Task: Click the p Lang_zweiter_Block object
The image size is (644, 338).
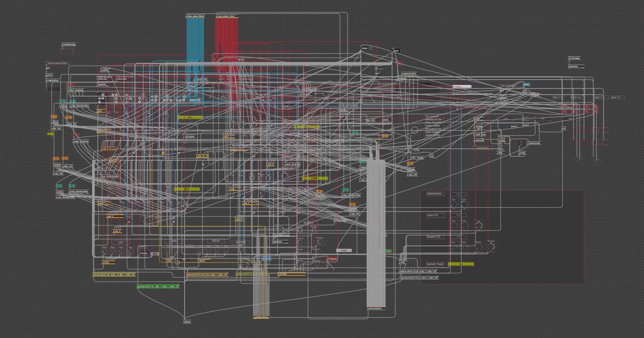Action: point(225,16)
